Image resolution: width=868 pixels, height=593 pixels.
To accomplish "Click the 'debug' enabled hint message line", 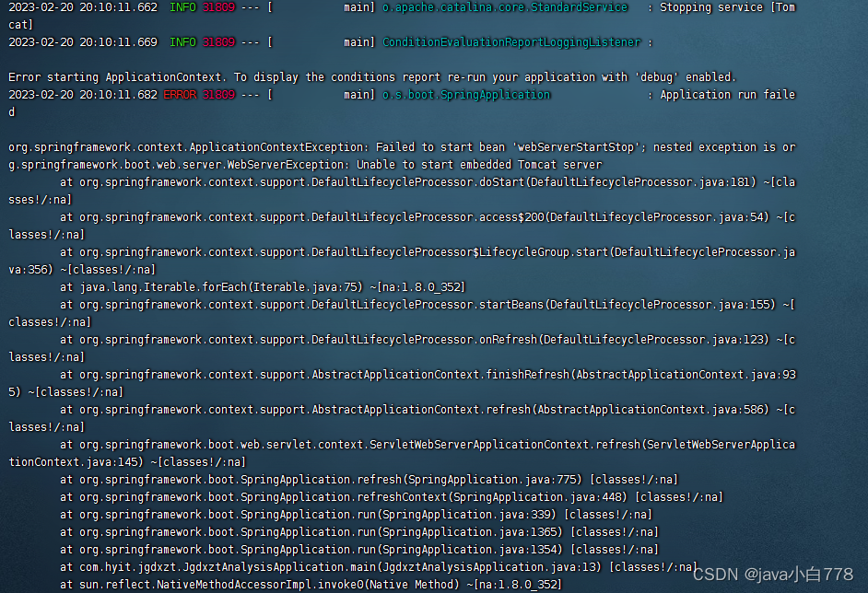I will [x=369, y=76].
